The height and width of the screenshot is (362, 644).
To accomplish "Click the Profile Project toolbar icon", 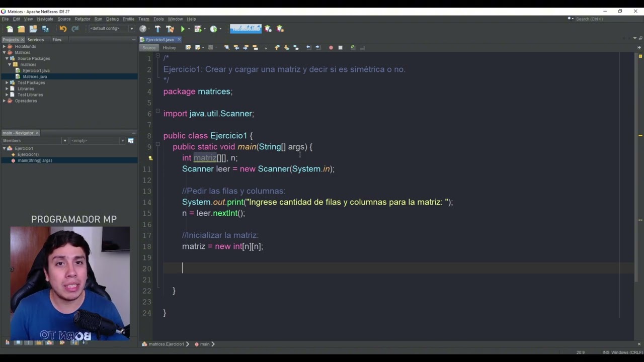I will click(x=214, y=29).
